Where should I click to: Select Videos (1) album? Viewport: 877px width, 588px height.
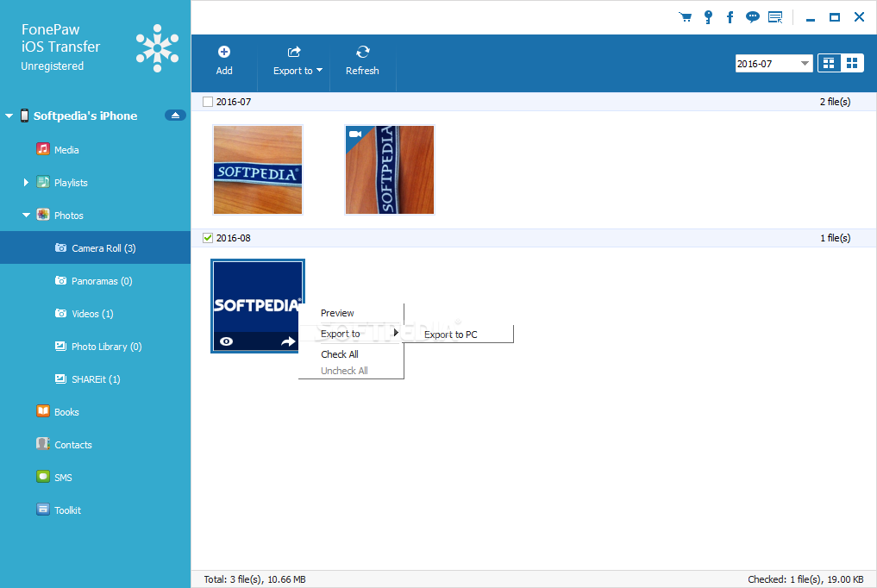[x=95, y=314]
